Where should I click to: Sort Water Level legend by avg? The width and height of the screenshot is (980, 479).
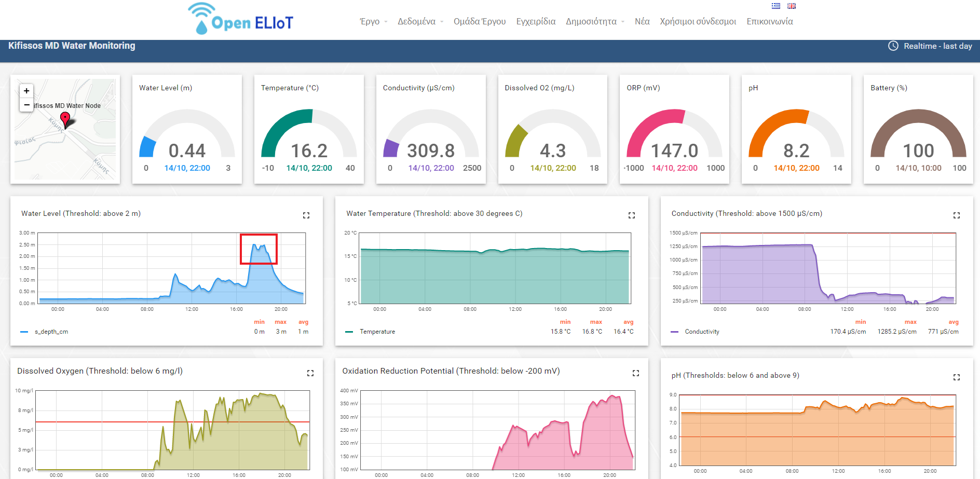tap(304, 322)
